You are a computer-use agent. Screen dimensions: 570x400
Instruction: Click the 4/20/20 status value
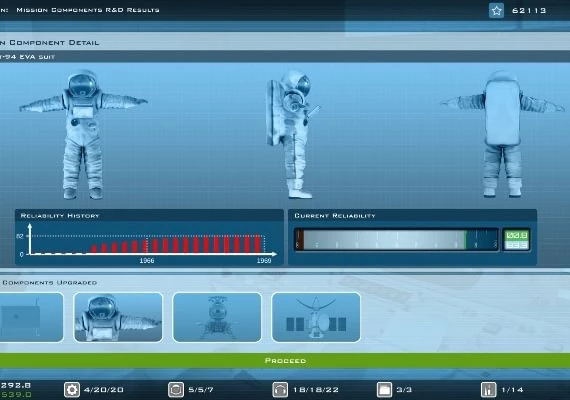point(104,390)
